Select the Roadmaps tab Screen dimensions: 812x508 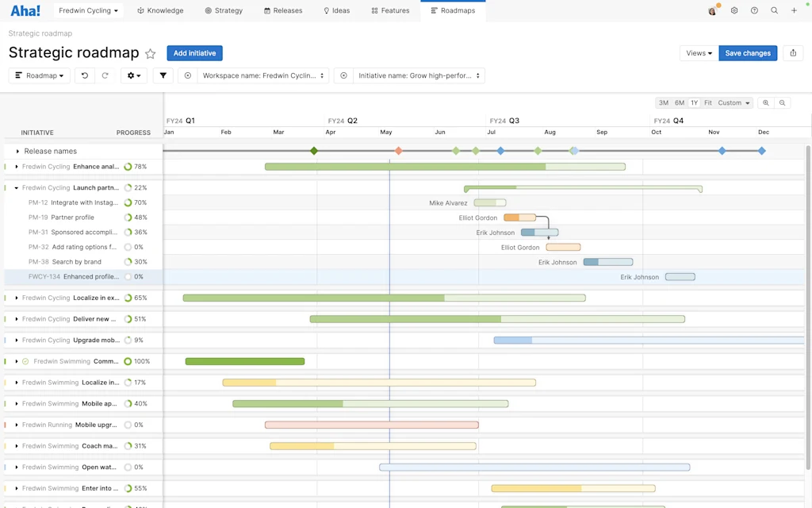(x=453, y=10)
